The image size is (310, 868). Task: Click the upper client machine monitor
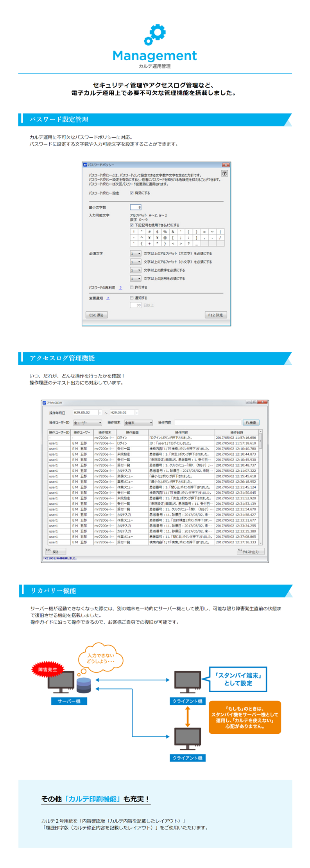point(188,682)
